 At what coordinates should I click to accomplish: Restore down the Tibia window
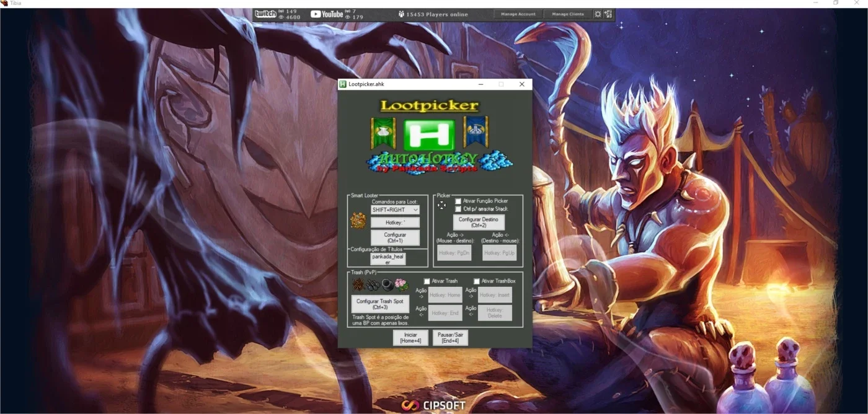click(836, 4)
